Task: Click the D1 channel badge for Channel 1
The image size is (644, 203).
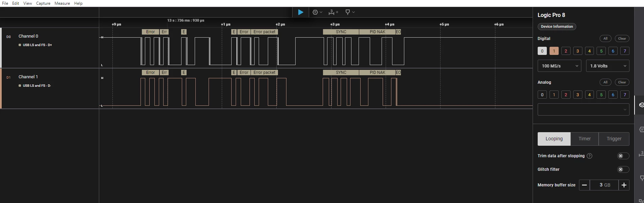Action: point(8,78)
